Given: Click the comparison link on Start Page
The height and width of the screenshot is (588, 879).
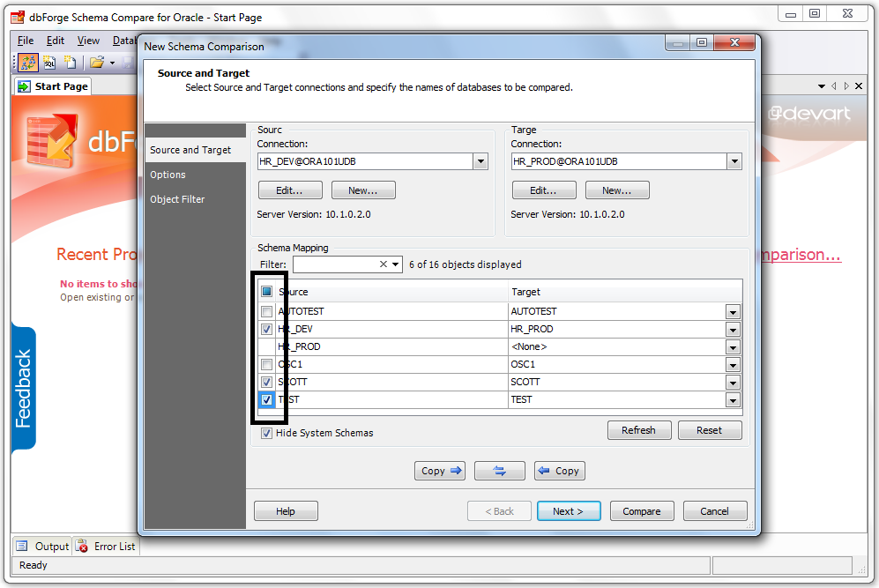Looking at the screenshot, I should tap(800, 255).
